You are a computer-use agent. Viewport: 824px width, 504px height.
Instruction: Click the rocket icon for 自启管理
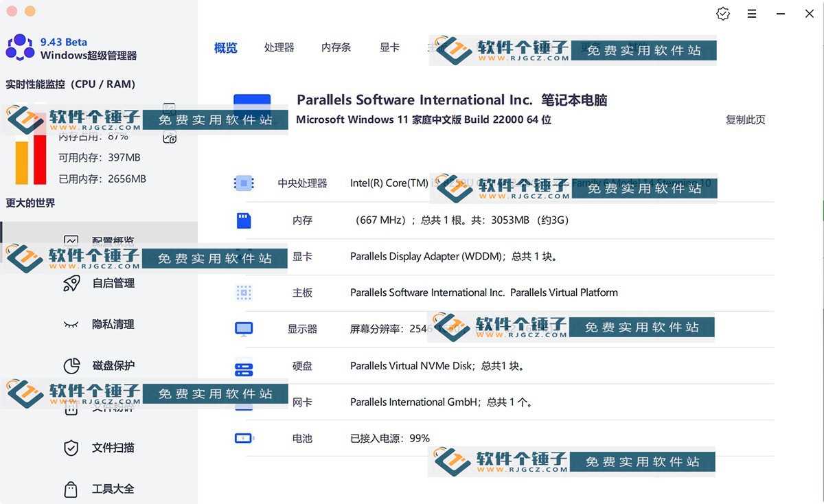click(x=71, y=284)
